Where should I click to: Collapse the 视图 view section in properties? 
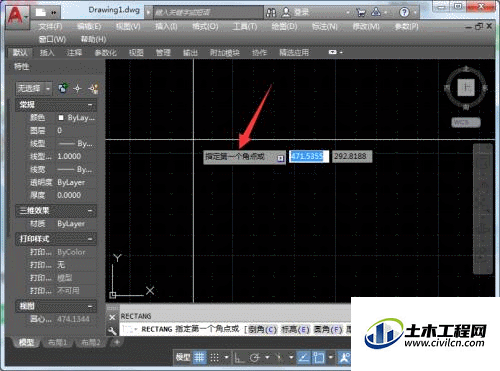coord(90,306)
